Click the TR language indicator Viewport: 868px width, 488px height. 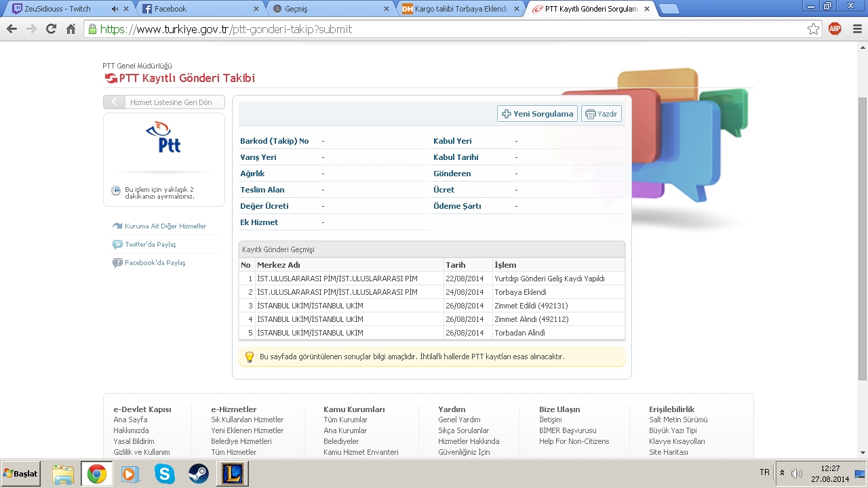(x=765, y=472)
